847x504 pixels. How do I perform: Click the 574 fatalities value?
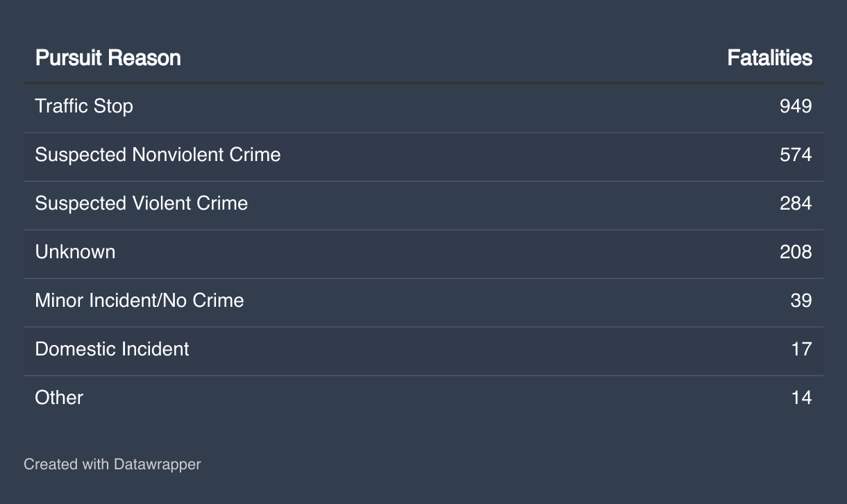796,154
